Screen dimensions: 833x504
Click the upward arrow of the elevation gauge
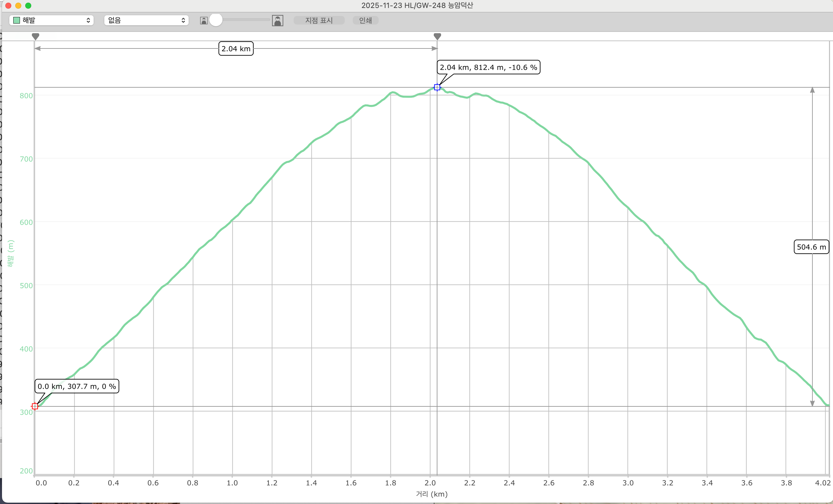tap(812, 90)
